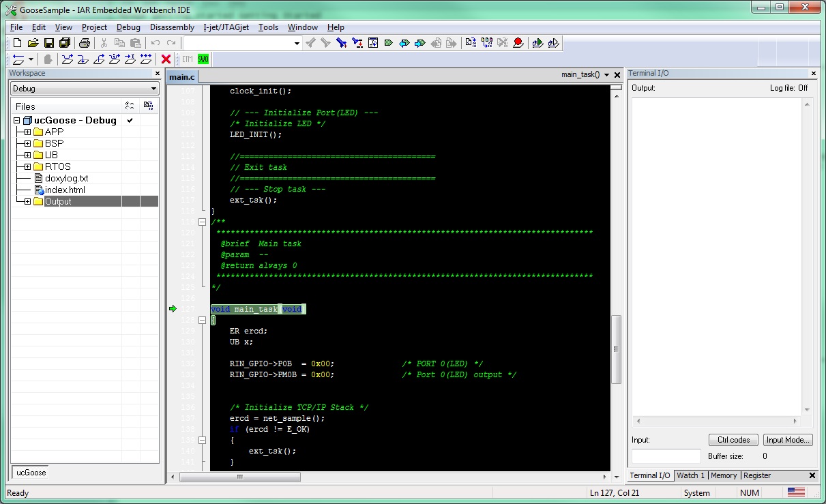This screenshot has width=826, height=504.
Task: Click Download and Debug icon
Action: pyautogui.click(x=537, y=43)
